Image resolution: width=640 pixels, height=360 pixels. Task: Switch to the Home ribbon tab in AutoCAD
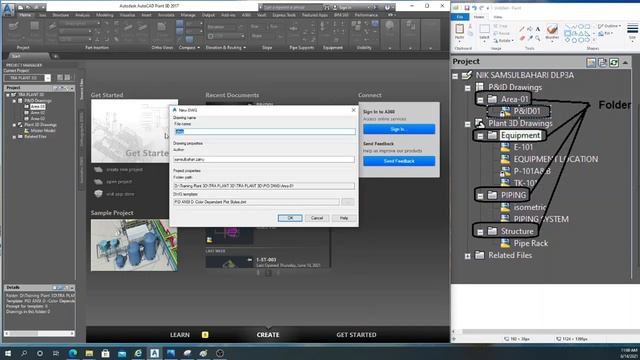click(x=25, y=15)
